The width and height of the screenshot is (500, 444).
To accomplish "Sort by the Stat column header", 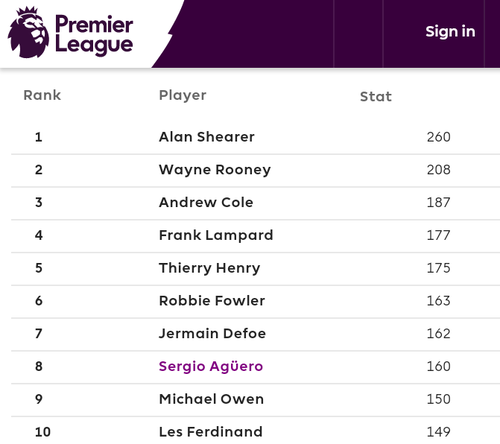I will click(376, 97).
